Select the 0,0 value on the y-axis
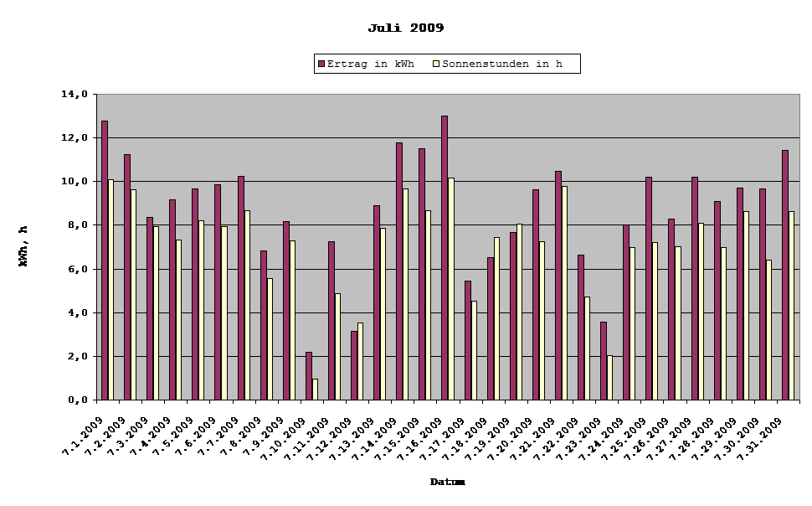 tap(78, 400)
